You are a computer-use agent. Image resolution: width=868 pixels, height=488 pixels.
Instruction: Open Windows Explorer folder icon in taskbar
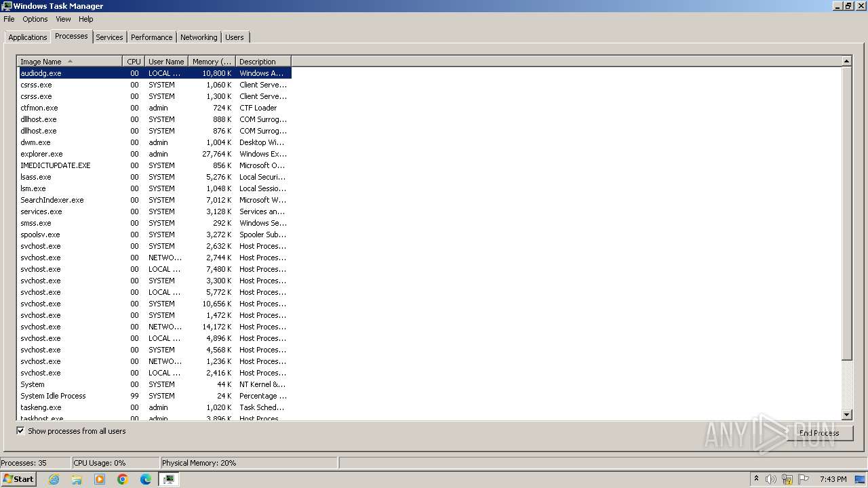click(77, 479)
